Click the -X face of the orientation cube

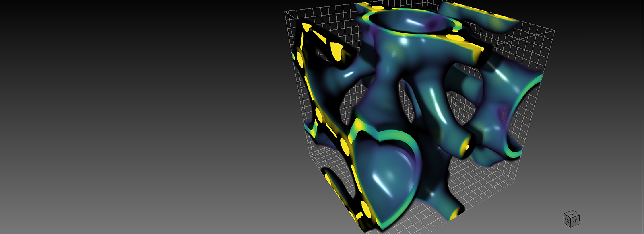[x=576, y=221]
